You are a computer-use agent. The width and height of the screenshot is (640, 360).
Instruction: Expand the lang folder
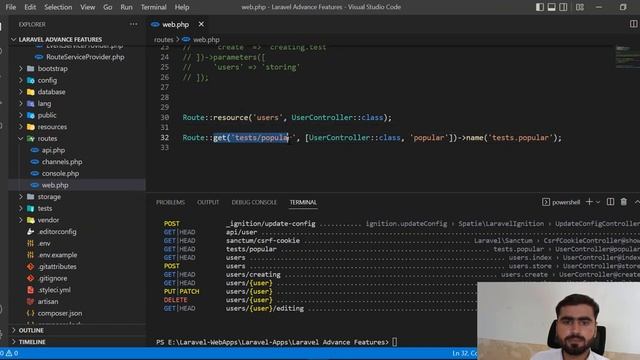click(44, 104)
